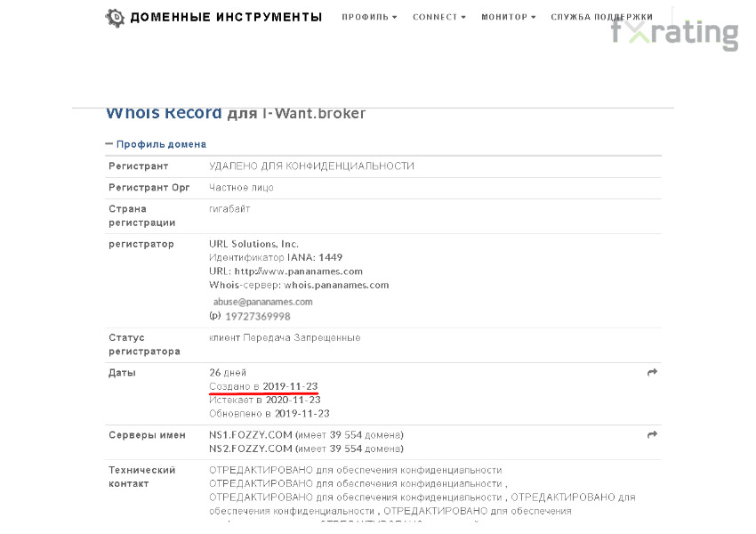Click the Истекает в 2020-11-23 date
Image resolution: width=756 pixels, height=534 pixels.
coord(265,400)
